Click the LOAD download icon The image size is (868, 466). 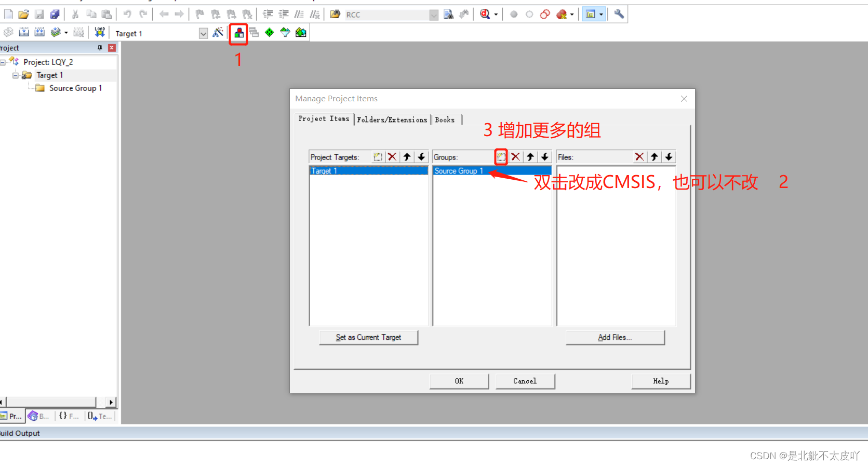(100, 32)
